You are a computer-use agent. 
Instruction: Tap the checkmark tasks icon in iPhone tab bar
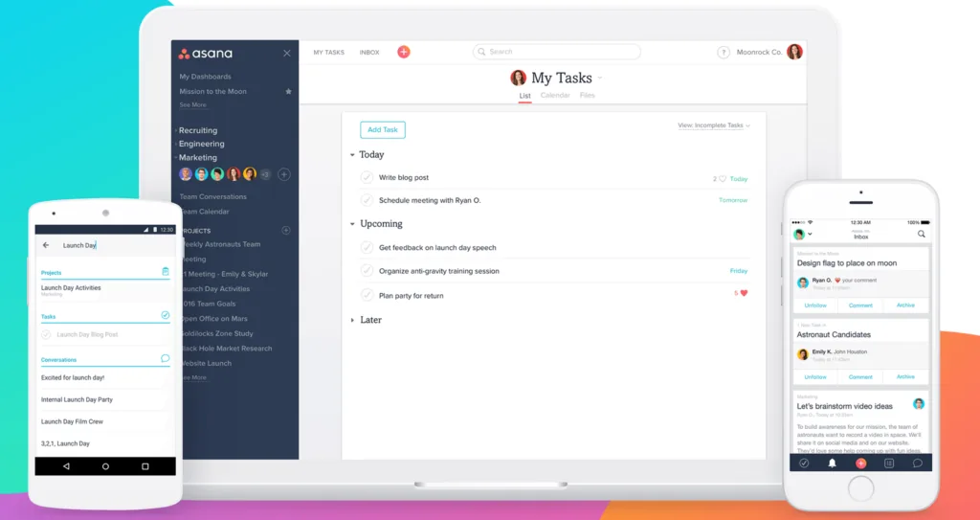[804, 463]
